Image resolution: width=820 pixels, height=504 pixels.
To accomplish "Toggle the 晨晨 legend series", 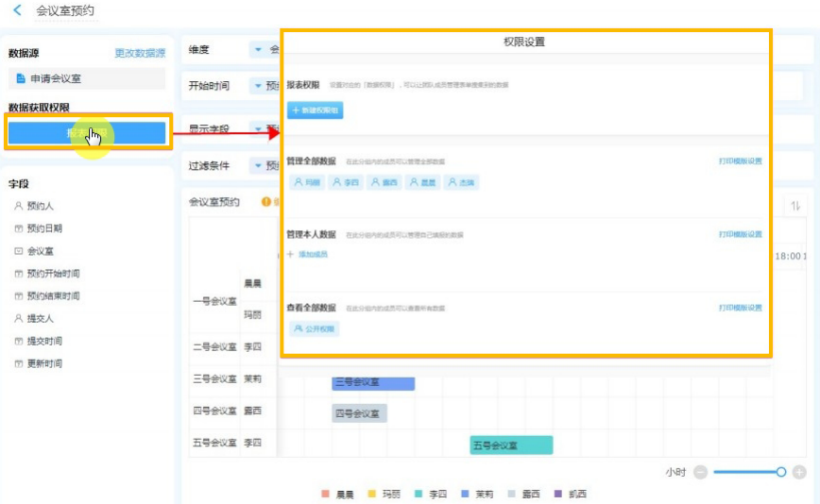I will (x=338, y=494).
